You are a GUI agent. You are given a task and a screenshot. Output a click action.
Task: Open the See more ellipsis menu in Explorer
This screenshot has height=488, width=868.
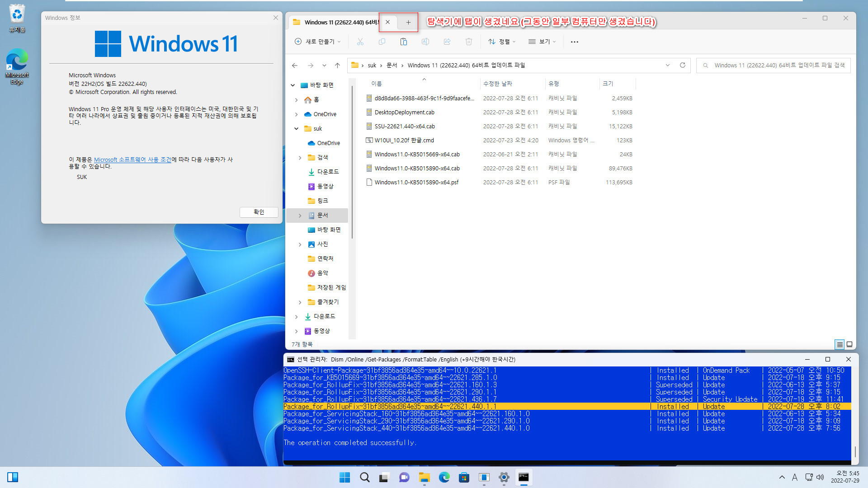575,42
